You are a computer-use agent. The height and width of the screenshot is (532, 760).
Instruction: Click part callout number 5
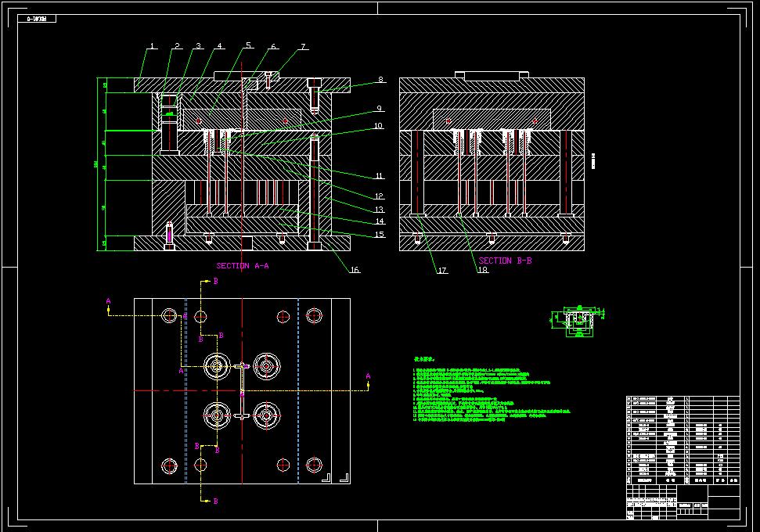(x=248, y=45)
